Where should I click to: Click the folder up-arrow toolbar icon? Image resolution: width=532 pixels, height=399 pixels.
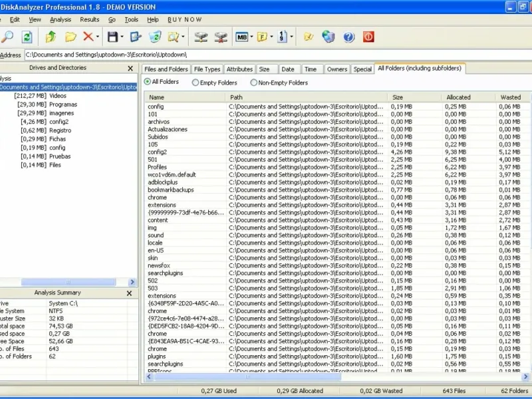(51, 37)
